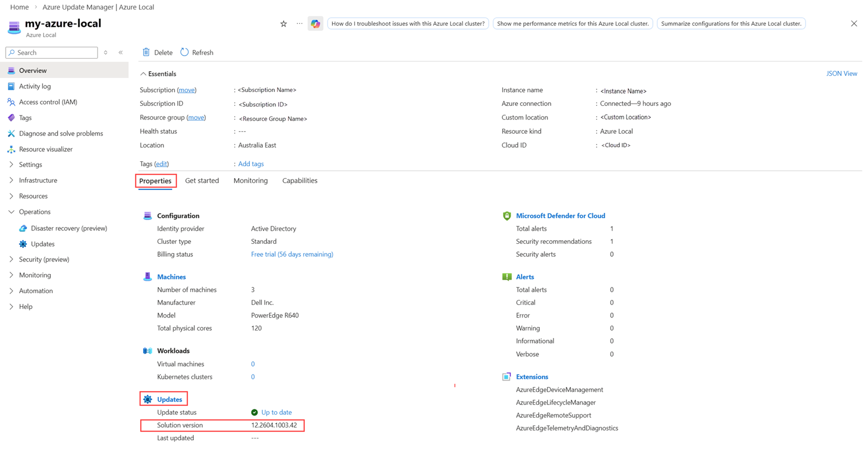Open Overview in the sidebar
The width and height of the screenshot is (868, 464).
(64, 70)
